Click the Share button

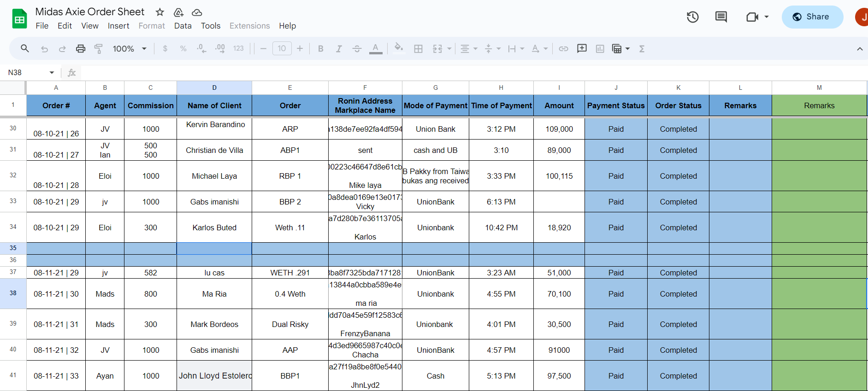click(812, 17)
